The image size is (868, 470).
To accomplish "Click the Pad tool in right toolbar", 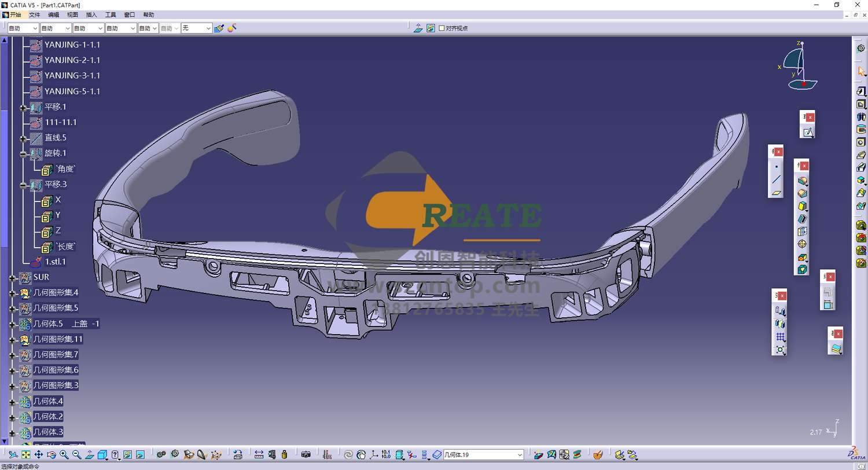I will (x=860, y=91).
